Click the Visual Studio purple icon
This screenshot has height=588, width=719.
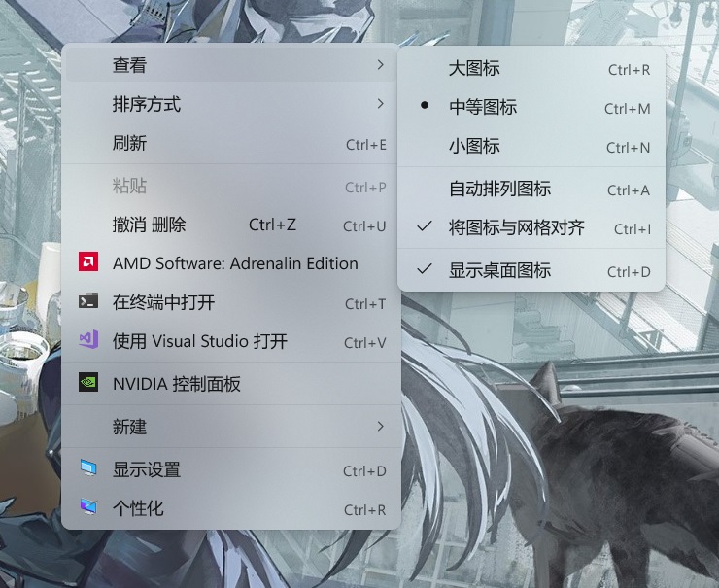(88, 339)
